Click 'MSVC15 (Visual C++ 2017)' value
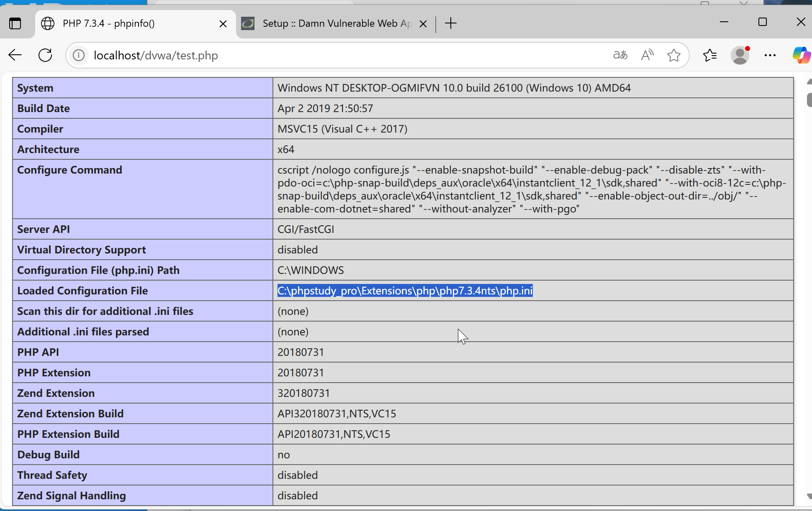The width and height of the screenshot is (812, 511). click(342, 129)
